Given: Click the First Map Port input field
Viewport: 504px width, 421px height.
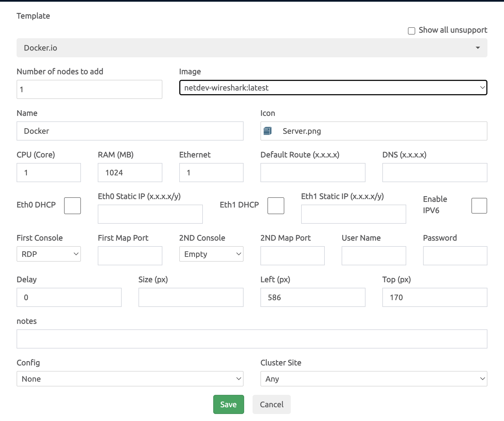Looking at the screenshot, I should tap(130, 256).
